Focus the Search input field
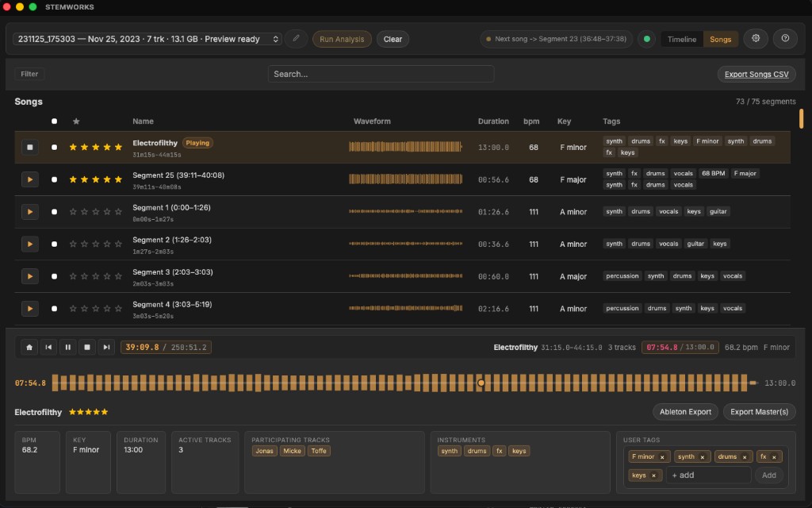This screenshot has width=812, height=508. pos(381,74)
